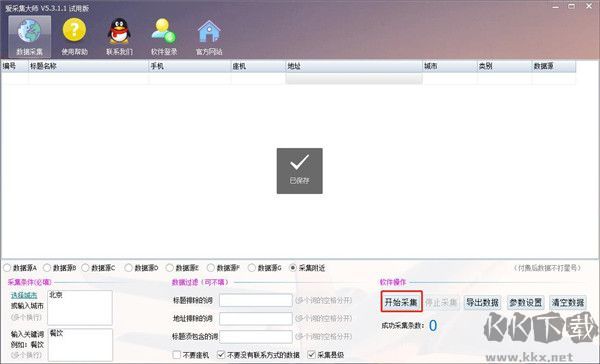Click the 类别 column header

pos(505,66)
